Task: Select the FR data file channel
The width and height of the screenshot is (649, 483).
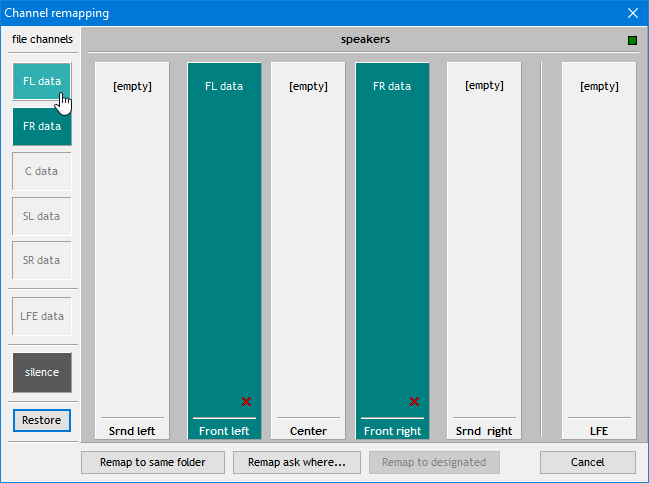Action: coord(42,127)
